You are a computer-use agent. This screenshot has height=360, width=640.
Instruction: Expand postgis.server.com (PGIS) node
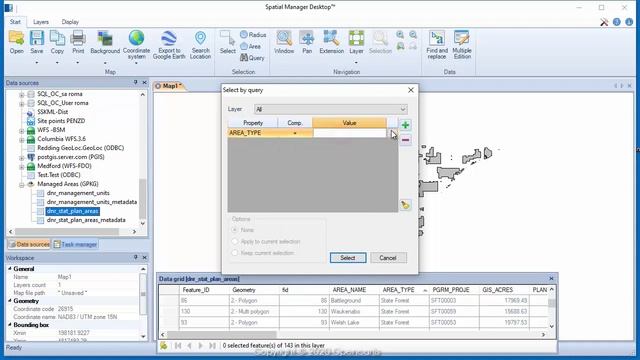coord(22,158)
